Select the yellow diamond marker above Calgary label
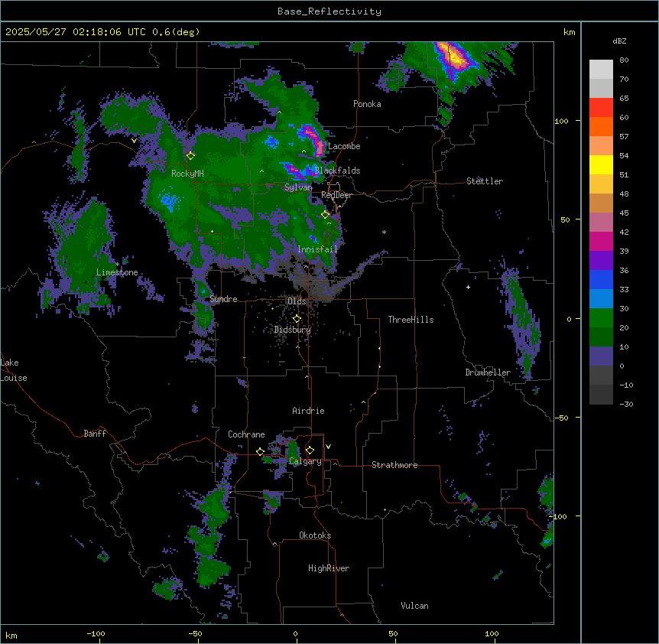Screen dimensions: 659x644 pos(310,450)
